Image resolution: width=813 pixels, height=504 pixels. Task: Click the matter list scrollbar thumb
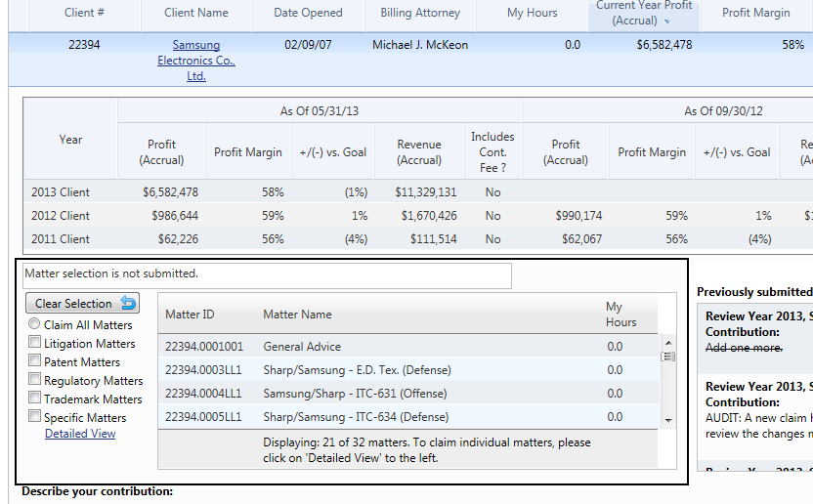coord(667,357)
